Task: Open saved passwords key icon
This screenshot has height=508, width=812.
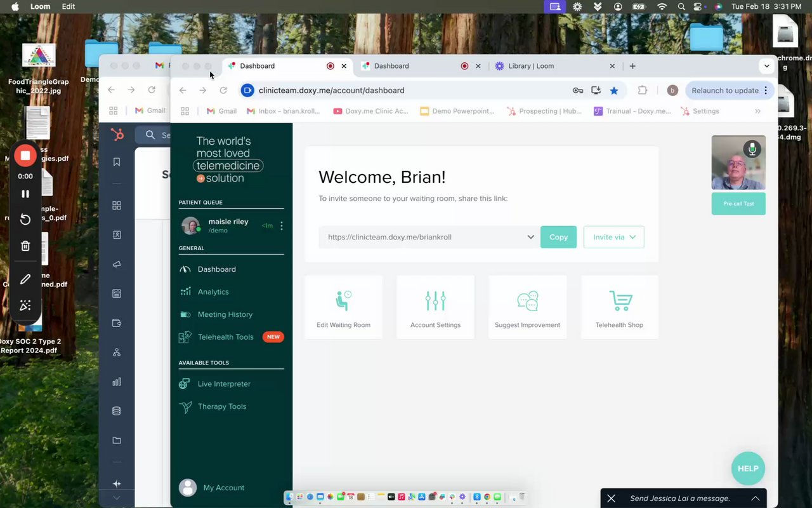Action: [x=578, y=90]
